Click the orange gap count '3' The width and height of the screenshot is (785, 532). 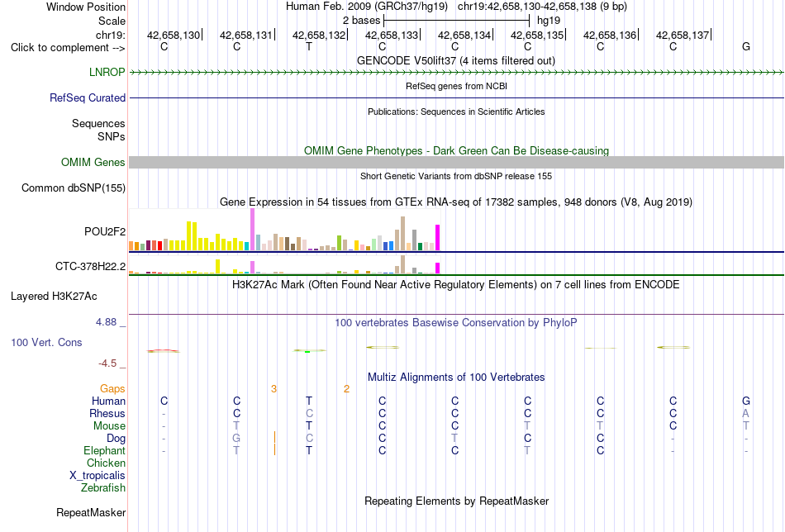tap(274, 389)
